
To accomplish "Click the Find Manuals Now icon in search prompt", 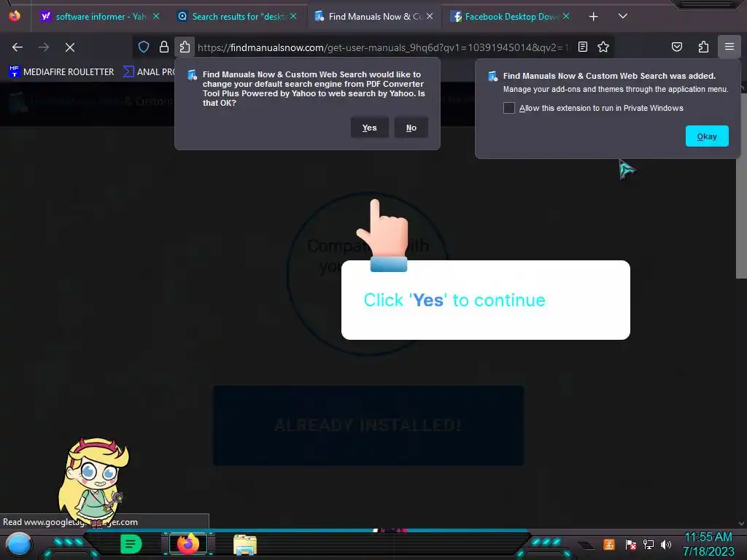I will tap(192, 75).
